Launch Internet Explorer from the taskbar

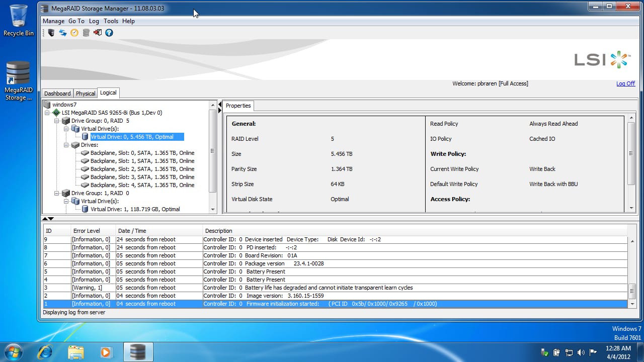(x=45, y=352)
